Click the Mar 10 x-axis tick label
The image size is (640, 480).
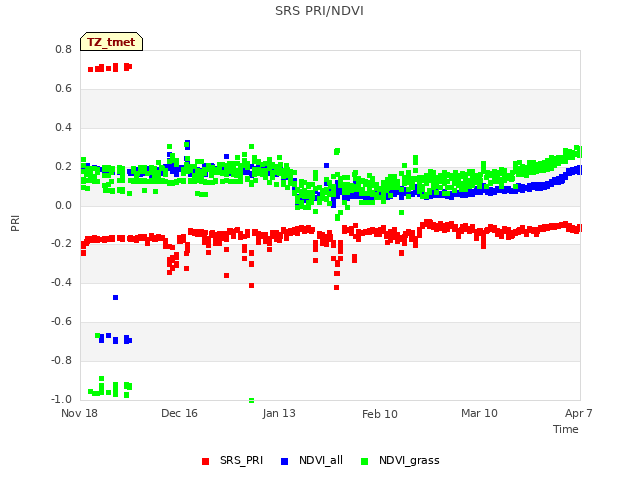pyautogui.click(x=479, y=413)
